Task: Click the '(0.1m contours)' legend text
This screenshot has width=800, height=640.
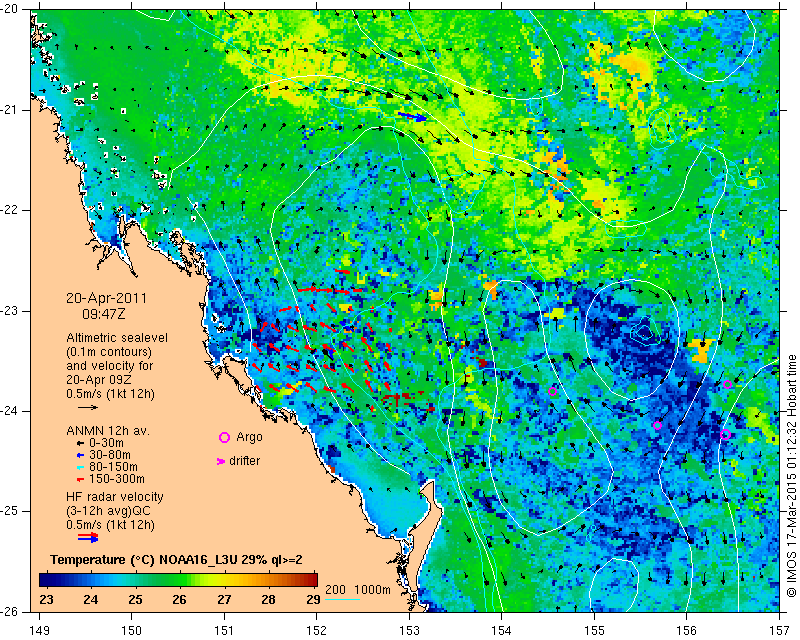Action: pos(109,352)
